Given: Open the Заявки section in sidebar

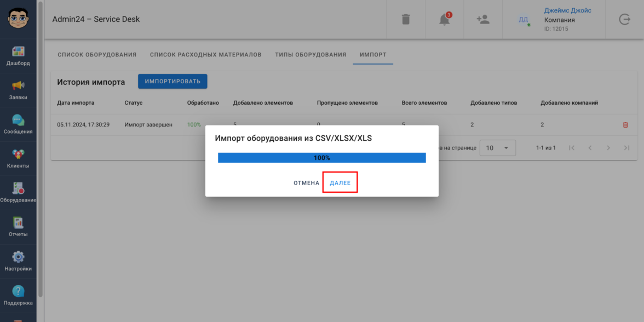Looking at the screenshot, I should click(x=18, y=90).
